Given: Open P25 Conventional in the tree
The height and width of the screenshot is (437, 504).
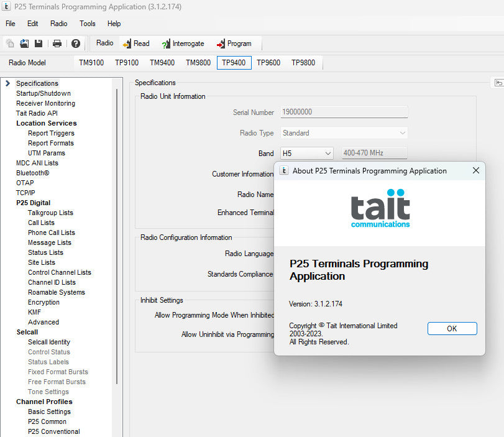Looking at the screenshot, I should [x=54, y=432].
